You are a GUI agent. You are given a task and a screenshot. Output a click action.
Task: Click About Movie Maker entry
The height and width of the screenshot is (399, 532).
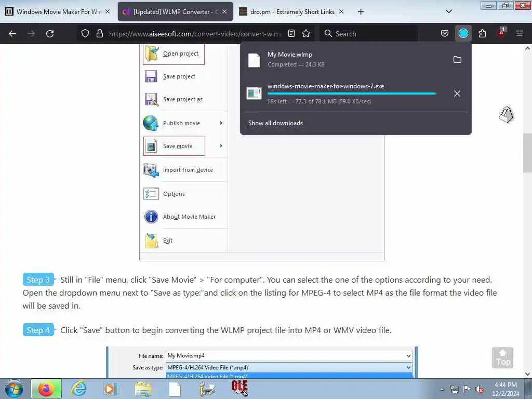coord(180,217)
